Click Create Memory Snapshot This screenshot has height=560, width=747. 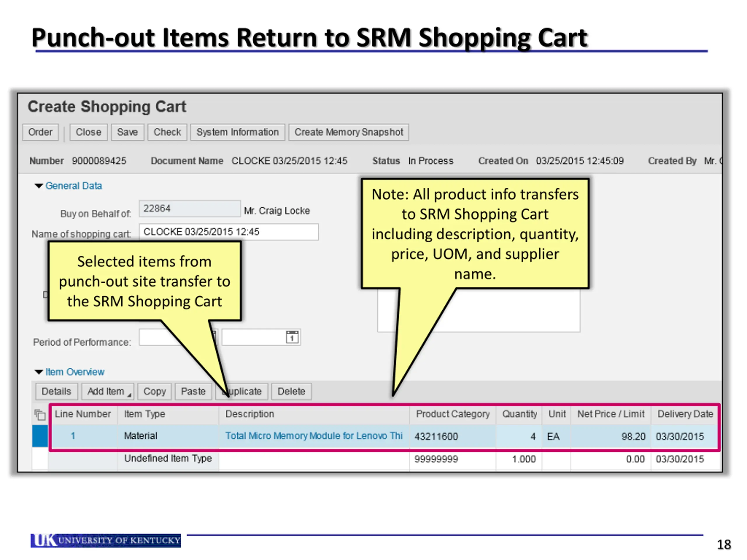[x=348, y=132]
